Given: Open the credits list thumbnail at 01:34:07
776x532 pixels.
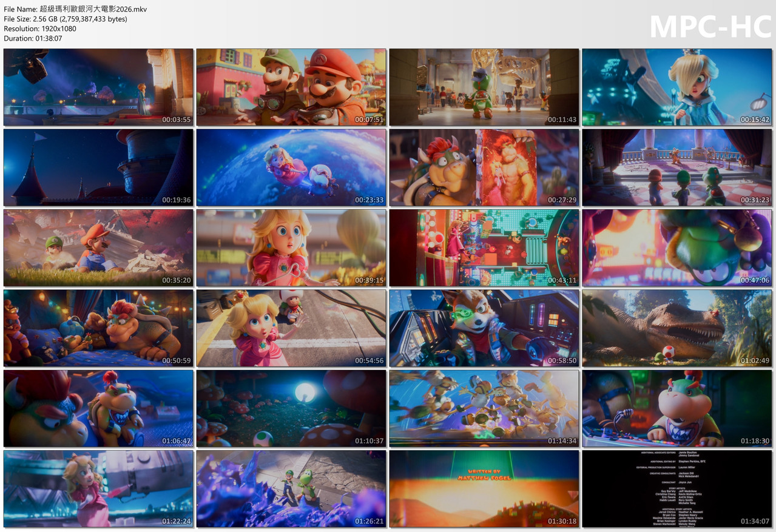Looking at the screenshot, I should pyautogui.click(x=677, y=488).
